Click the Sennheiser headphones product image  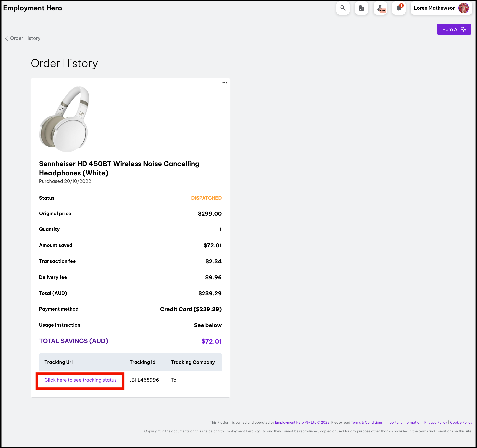pos(64,119)
